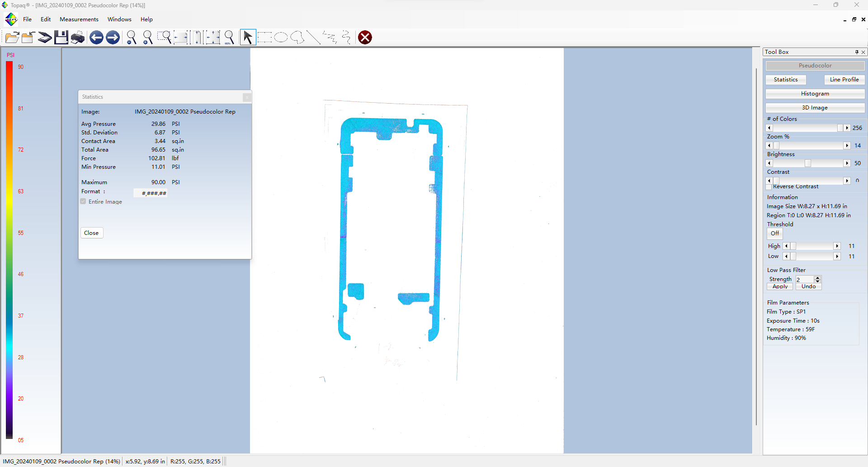Click the zoom out magnifier icon

click(132, 38)
